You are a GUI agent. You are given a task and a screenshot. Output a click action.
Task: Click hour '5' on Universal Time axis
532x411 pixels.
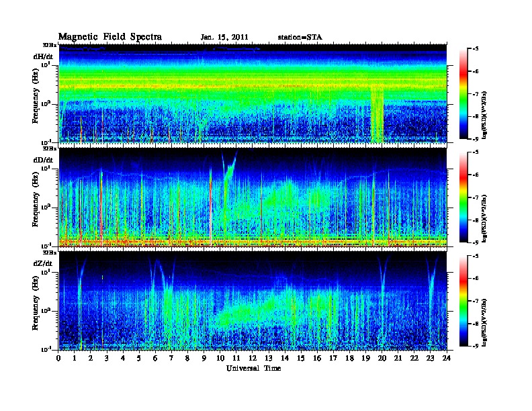click(140, 358)
